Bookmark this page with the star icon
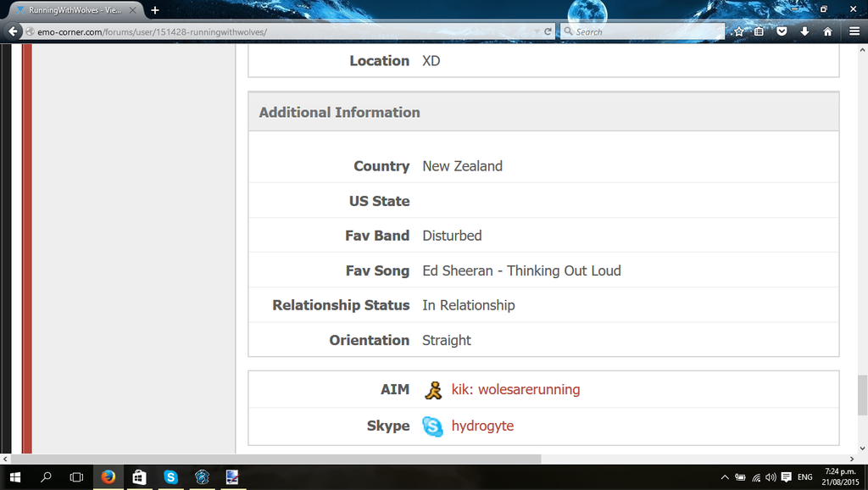 coord(738,31)
